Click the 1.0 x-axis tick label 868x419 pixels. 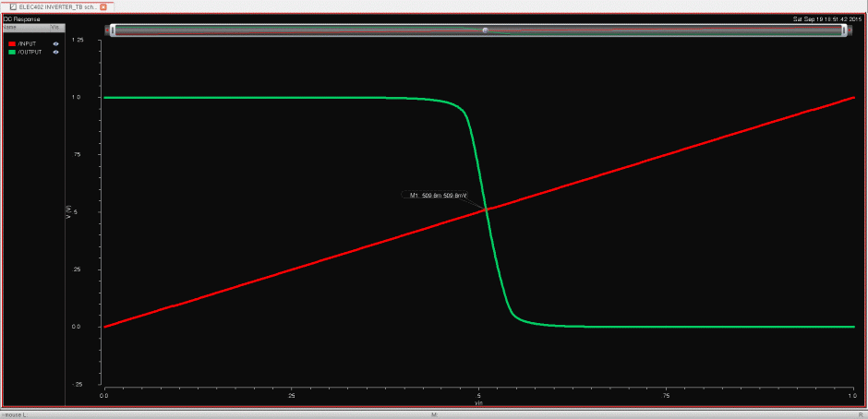(x=854, y=396)
